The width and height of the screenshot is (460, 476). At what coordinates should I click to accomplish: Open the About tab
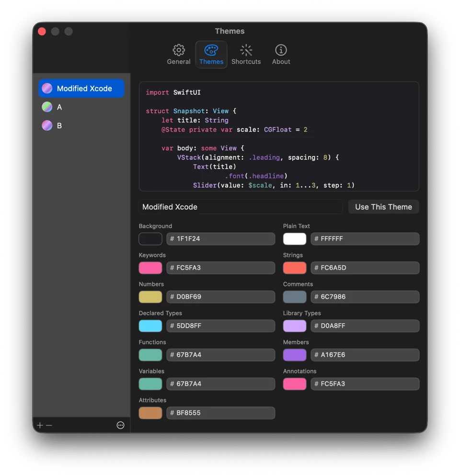[x=281, y=55]
